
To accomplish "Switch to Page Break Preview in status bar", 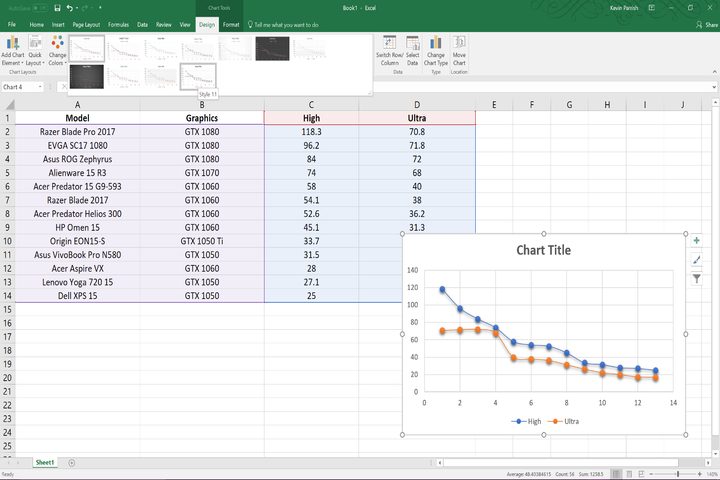I will point(641,474).
